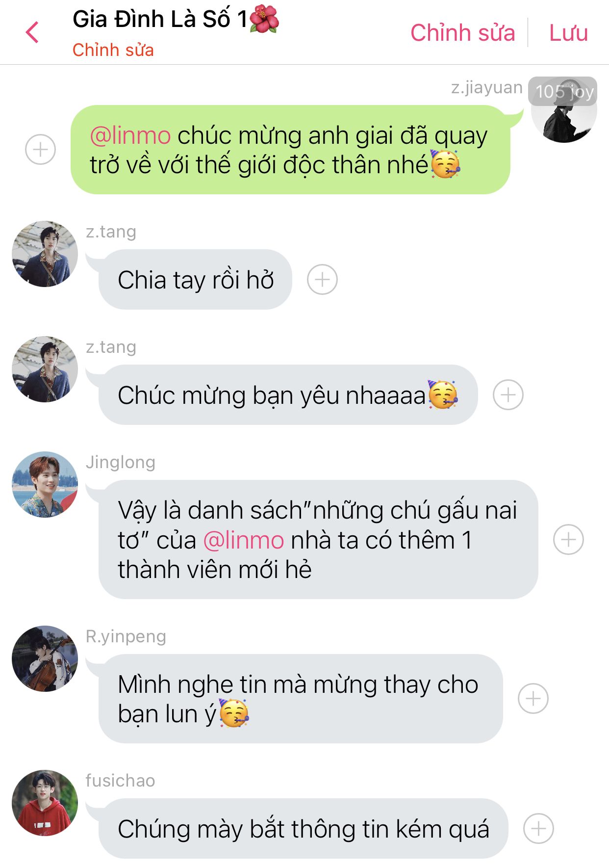This screenshot has width=609, height=868.
Task: Click plus icon beside Jinglong's message
Action: pyautogui.click(x=568, y=540)
